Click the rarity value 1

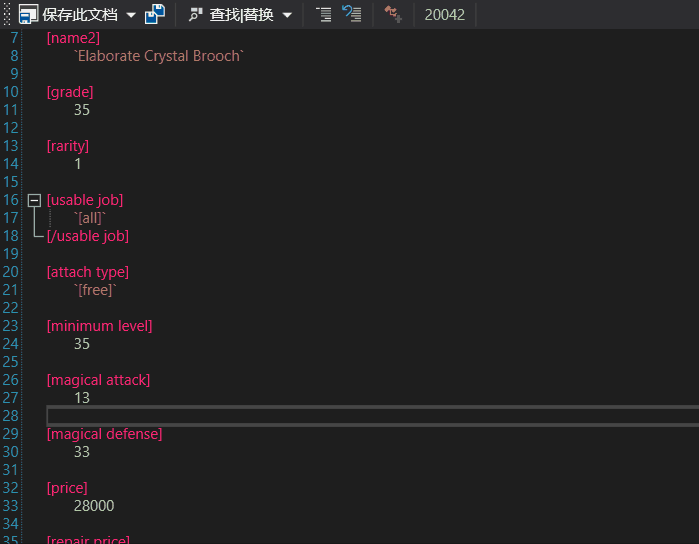78,164
